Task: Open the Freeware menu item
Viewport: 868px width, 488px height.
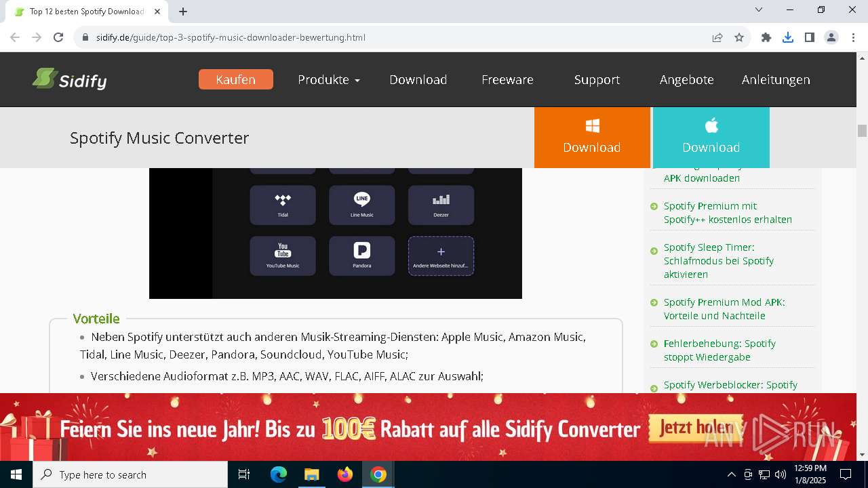Action: [507, 79]
